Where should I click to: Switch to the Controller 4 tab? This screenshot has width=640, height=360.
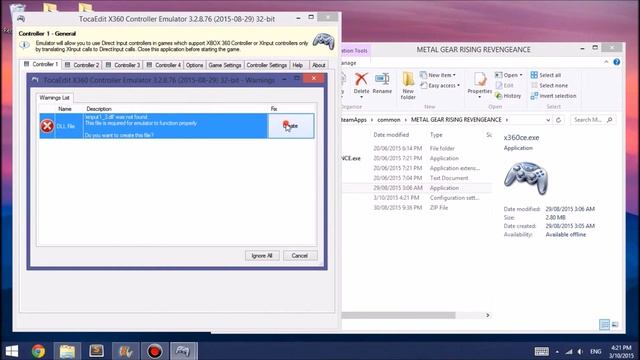pos(163,65)
